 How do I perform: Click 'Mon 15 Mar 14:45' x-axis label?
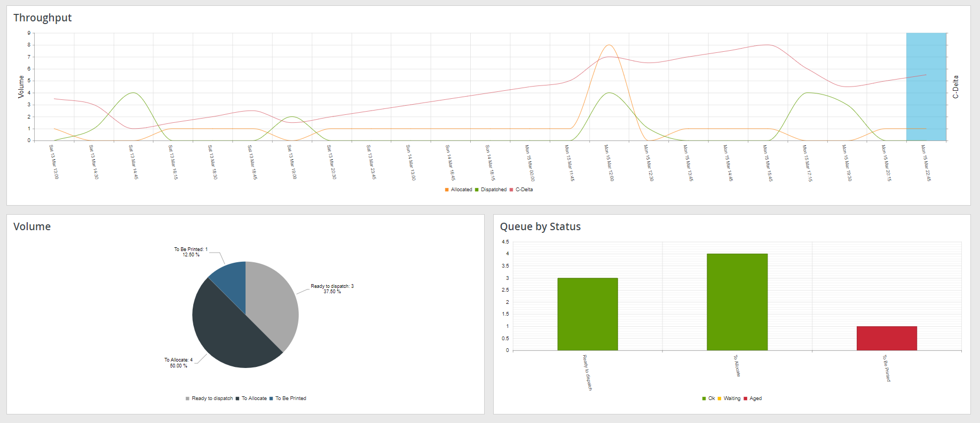(x=728, y=163)
